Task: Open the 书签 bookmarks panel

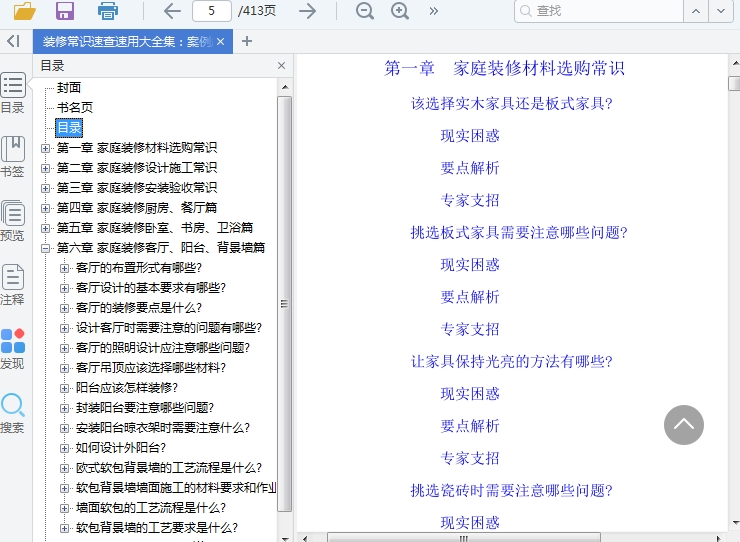Action: pyautogui.click(x=13, y=157)
